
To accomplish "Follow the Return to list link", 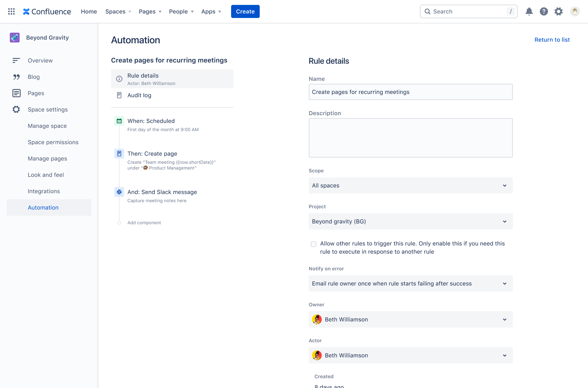I will click(552, 40).
